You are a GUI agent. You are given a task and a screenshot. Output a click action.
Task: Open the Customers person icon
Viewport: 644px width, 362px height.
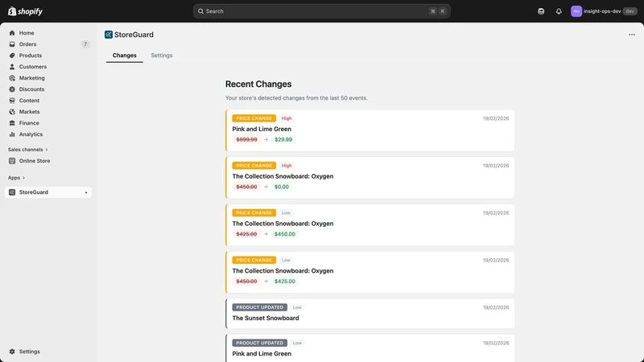pos(12,67)
